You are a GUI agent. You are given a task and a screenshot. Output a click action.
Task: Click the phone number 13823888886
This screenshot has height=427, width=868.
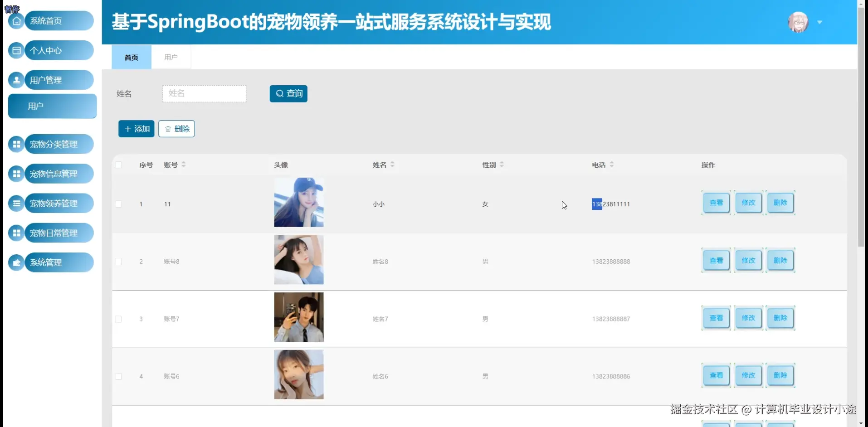tap(611, 376)
